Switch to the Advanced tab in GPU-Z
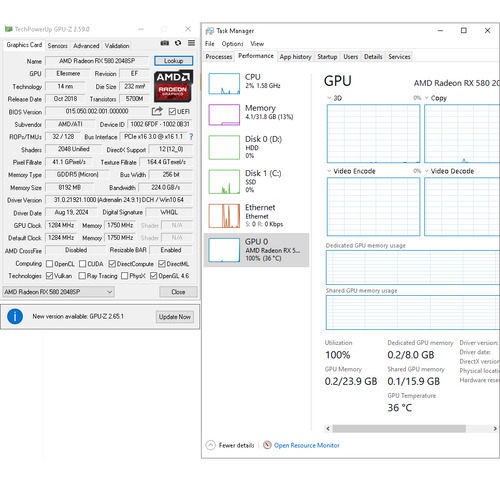Image resolution: width=500 pixels, height=480 pixels. (x=86, y=46)
